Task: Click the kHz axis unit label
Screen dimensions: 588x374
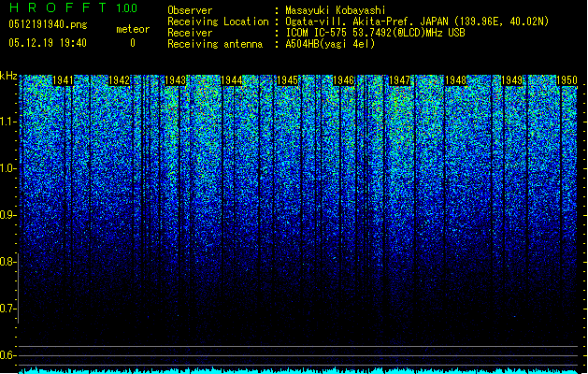Action: (8, 76)
